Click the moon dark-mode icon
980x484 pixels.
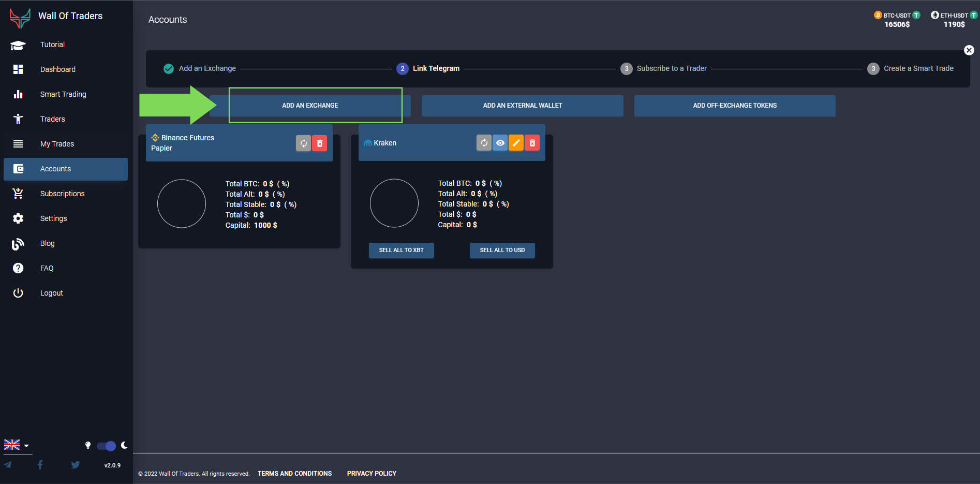click(124, 445)
